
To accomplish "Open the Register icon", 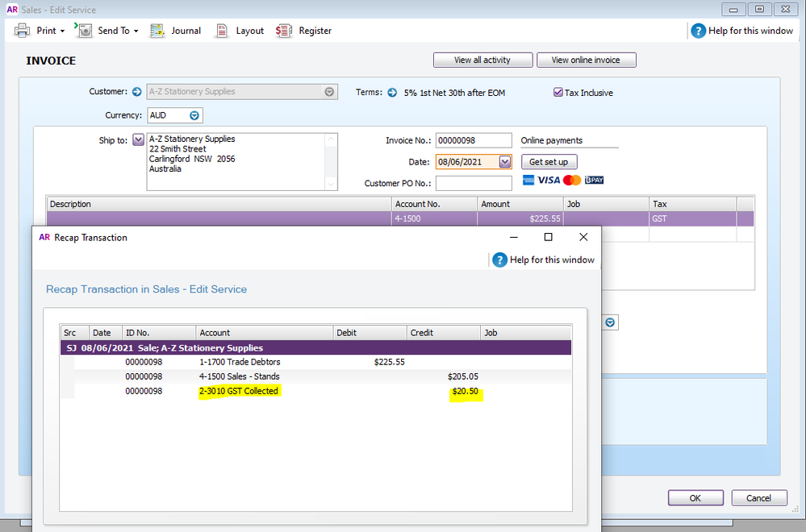I will click(283, 31).
